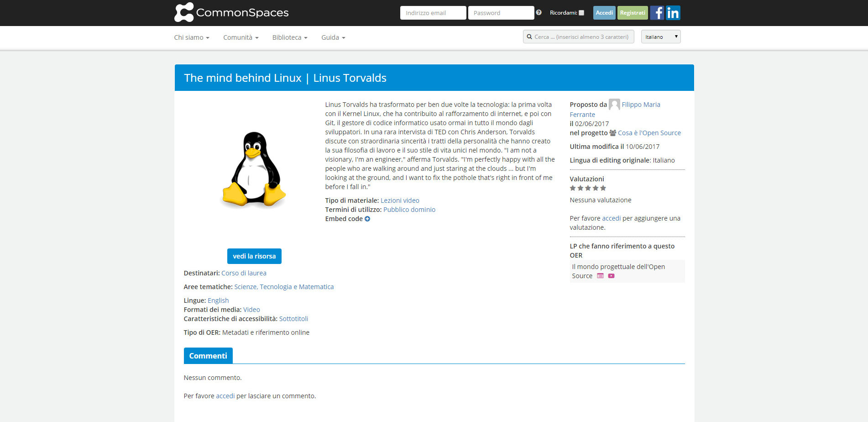Click the magnifier icon in search box

[529, 37]
